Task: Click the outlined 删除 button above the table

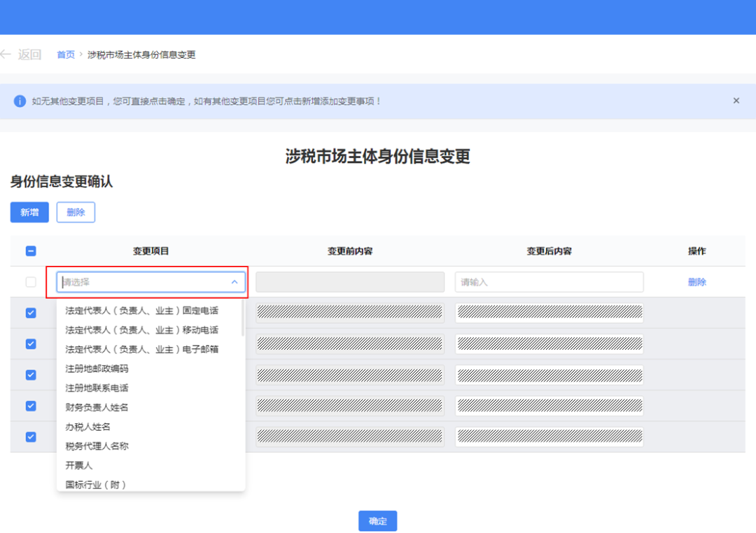Action: click(x=76, y=212)
